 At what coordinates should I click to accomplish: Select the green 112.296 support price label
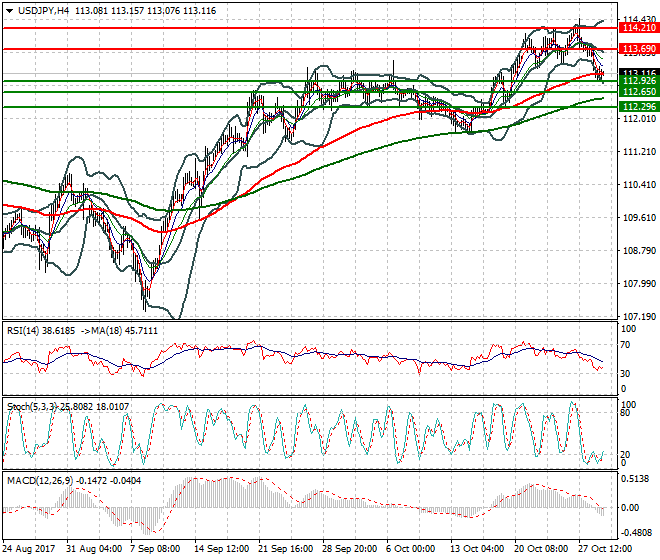[639, 107]
